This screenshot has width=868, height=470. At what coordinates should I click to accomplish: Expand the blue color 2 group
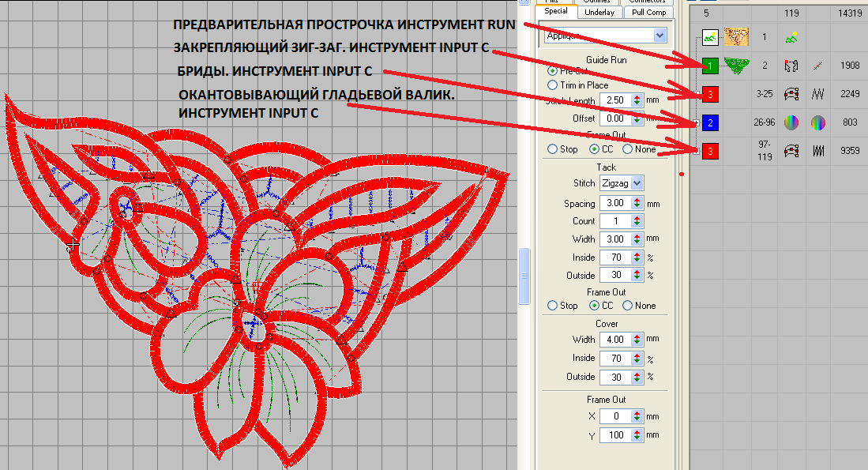click(x=696, y=122)
